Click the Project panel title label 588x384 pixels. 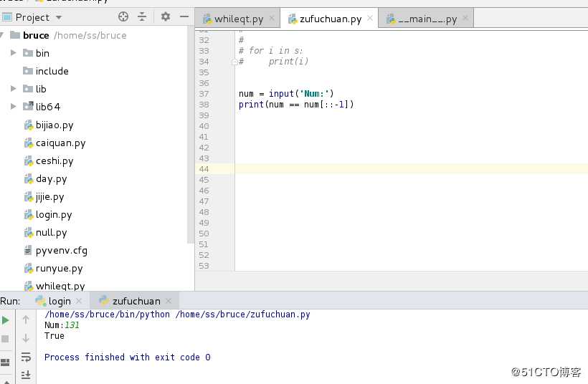point(32,18)
